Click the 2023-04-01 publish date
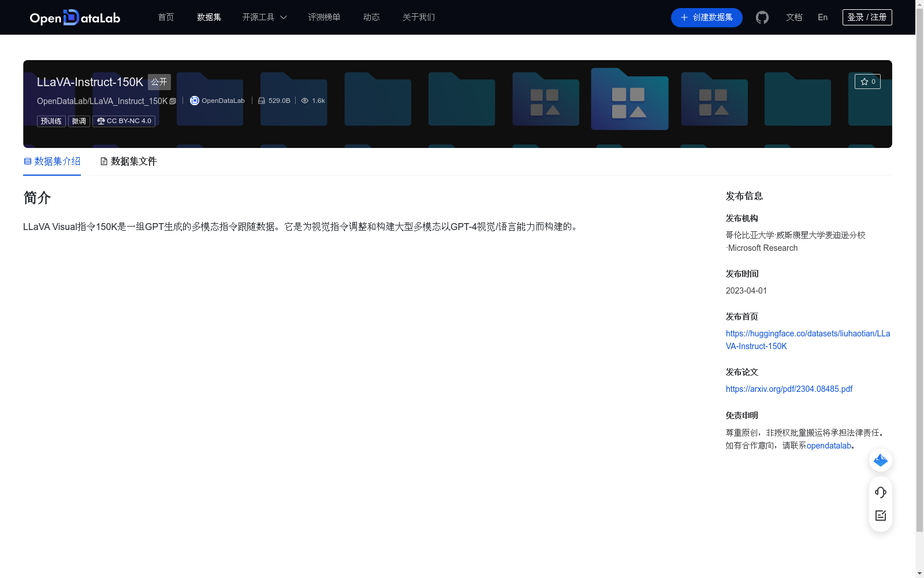 (746, 291)
